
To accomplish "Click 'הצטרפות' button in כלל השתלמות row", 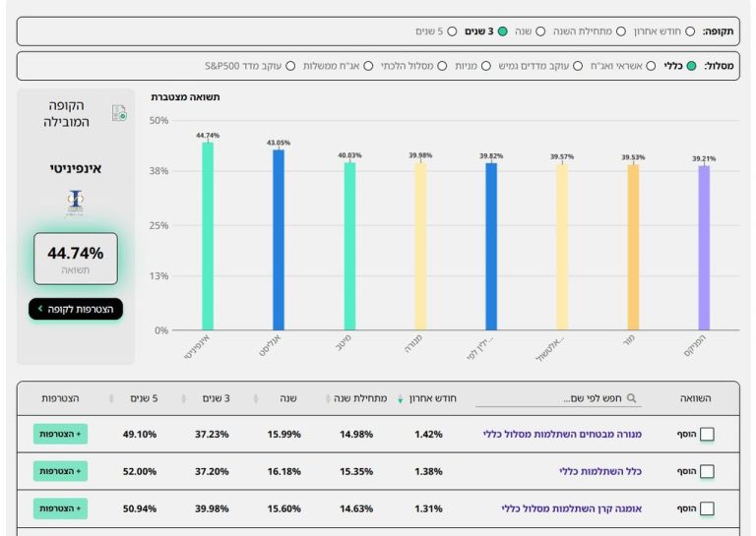I will click(x=60, y=471).
